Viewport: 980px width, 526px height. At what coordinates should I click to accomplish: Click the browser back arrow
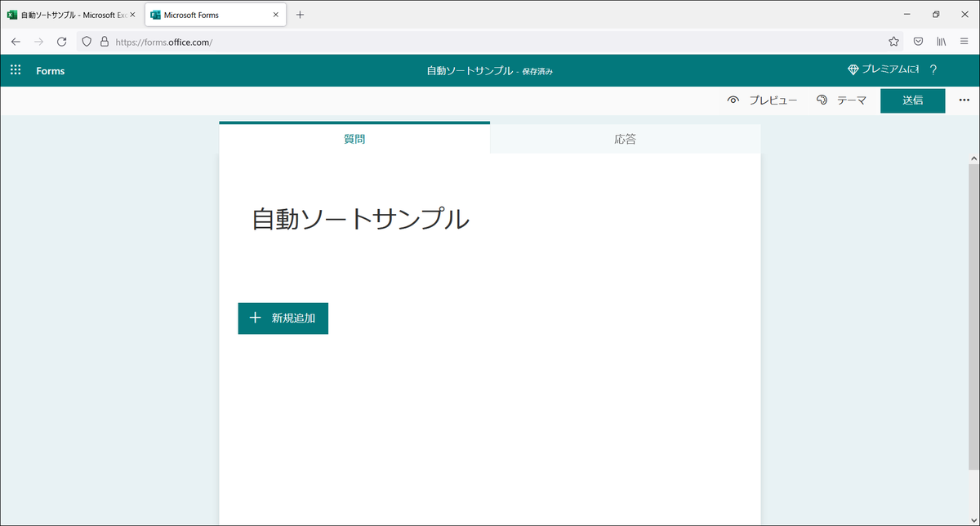16,41
